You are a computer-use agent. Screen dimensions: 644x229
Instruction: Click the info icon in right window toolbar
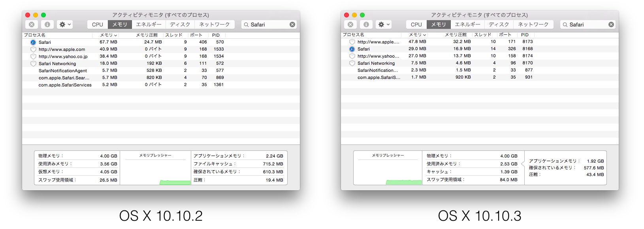pos(366,24)
